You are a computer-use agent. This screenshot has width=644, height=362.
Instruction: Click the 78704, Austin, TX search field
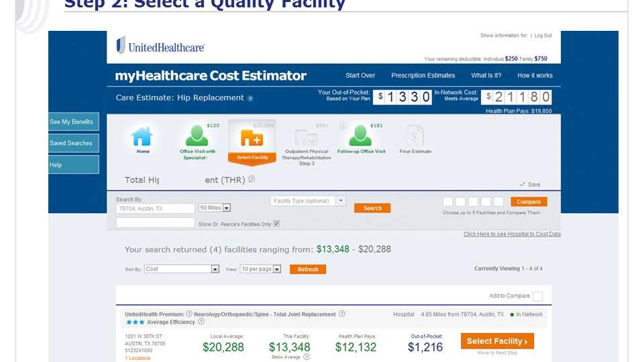(x=155, y=208)
